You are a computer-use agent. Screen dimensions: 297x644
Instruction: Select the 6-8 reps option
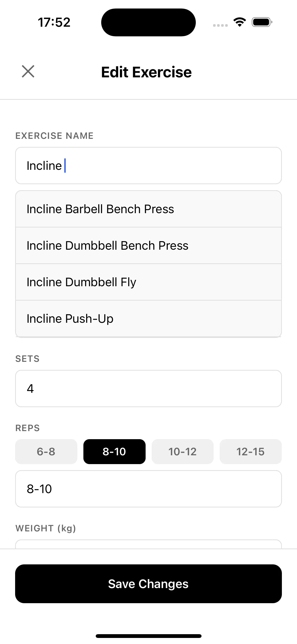tap(46, 452)
